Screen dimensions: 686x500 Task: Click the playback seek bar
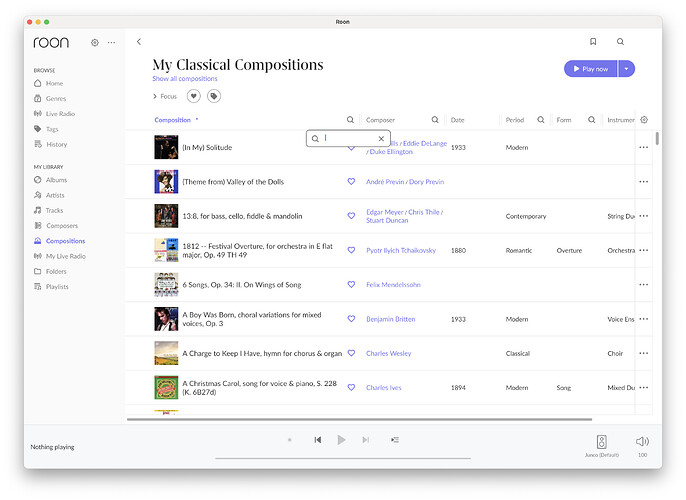click(x=343, y=458)
